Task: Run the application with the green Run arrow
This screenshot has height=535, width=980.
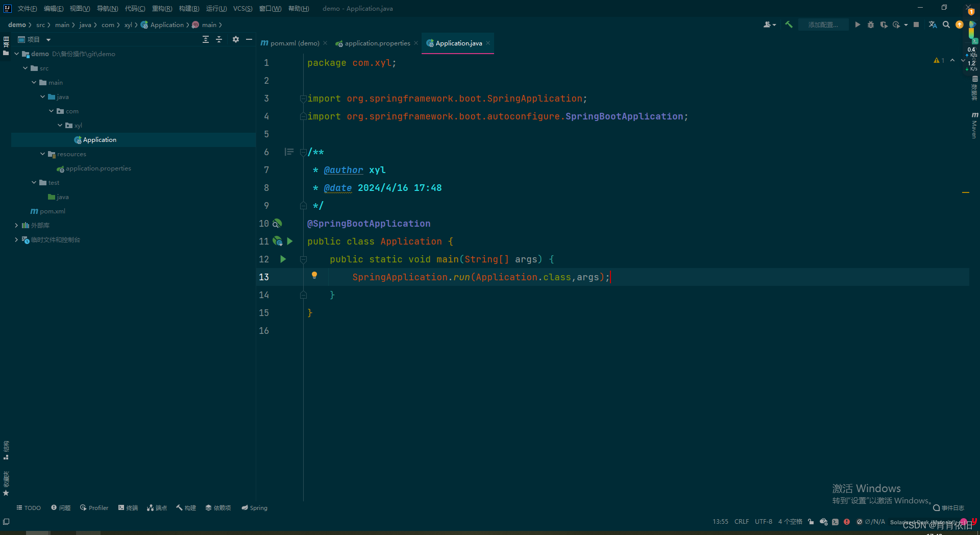Action: (857, 25)
